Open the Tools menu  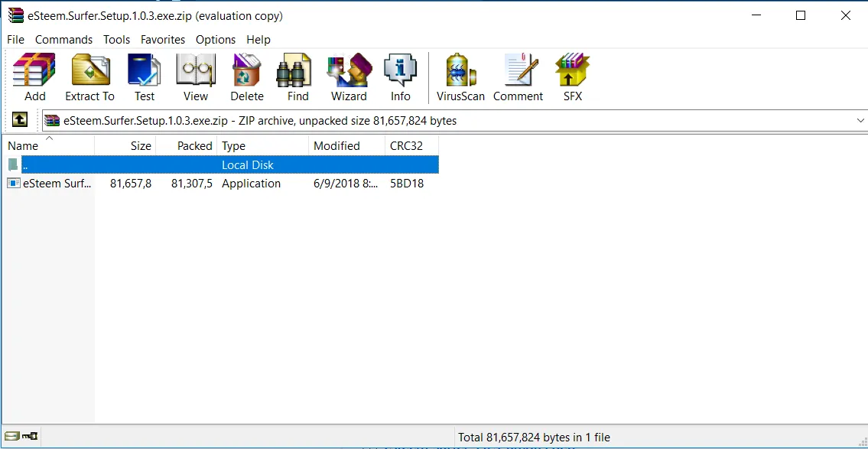[x=117, y=40]
